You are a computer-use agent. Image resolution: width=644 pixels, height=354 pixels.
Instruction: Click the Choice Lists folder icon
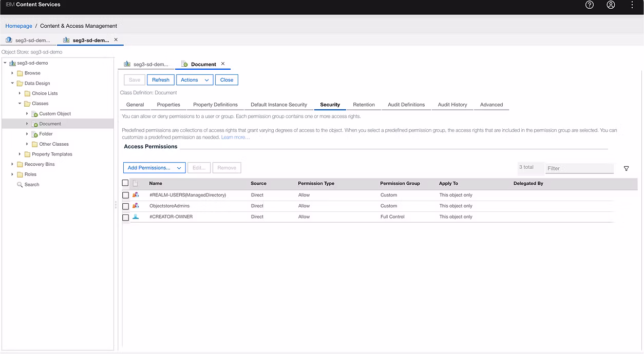point(27,93)
